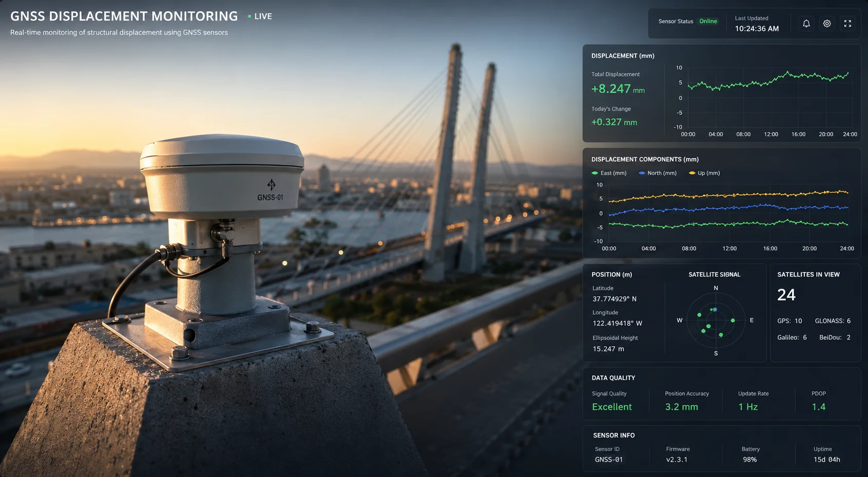Viewport: 868px width, 477px height.
Task: Click Firmware value v2.3.1
Action: click(677, 460)
